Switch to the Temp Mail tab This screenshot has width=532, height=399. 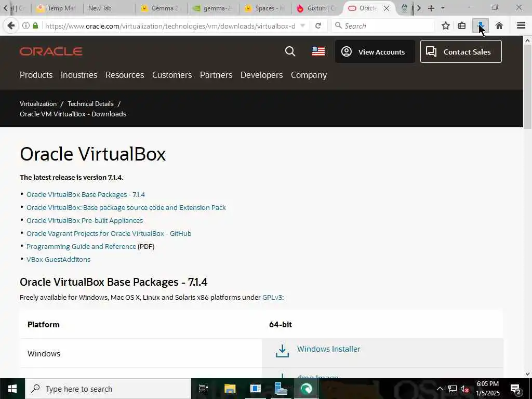(57, 8)
